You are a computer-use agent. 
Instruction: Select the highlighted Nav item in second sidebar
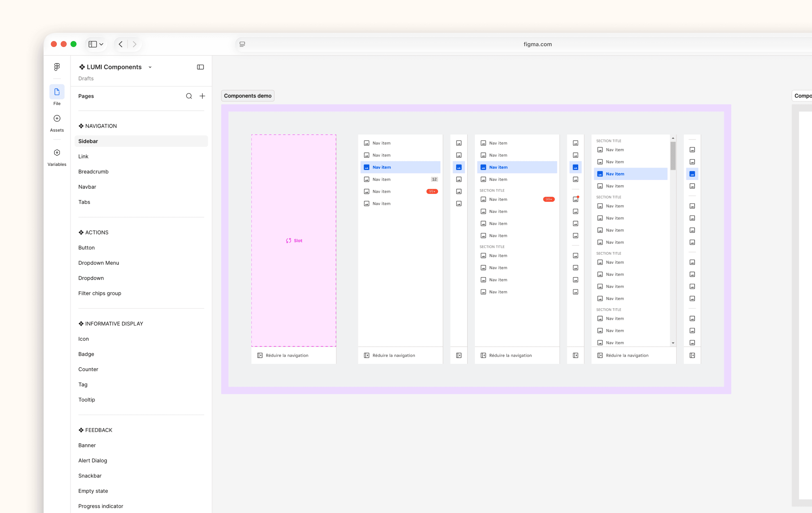coord(400,167)
